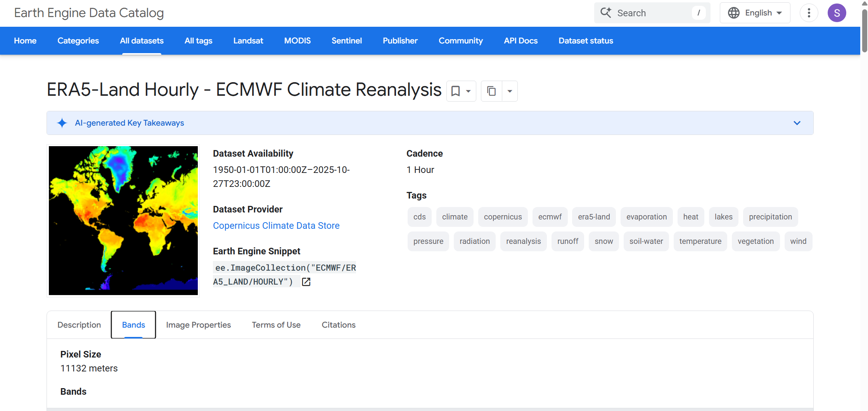Click the temperature tag chip

700,242
